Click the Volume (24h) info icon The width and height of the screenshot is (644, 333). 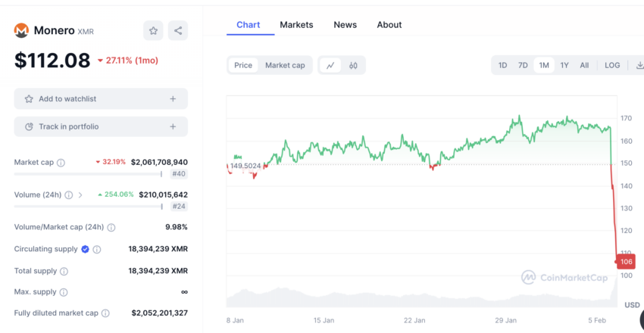pos(69,195)
